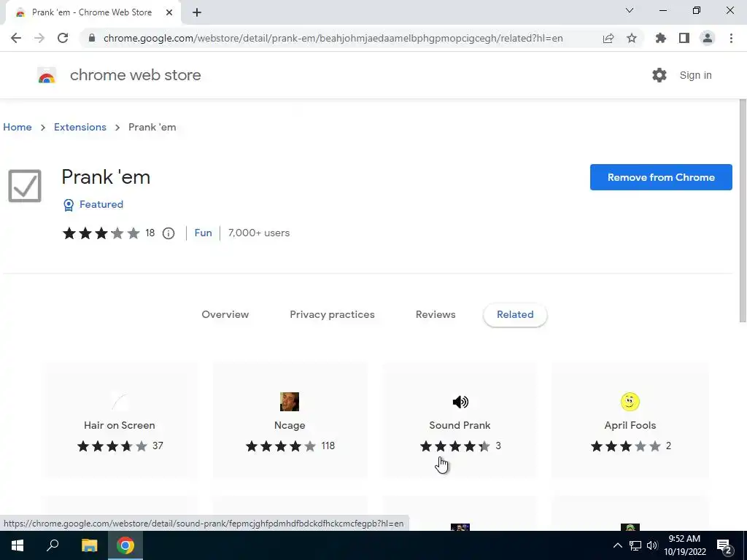Go back using the browser back arrow
747x560 pixels.
pyautogui.click(x=16, y=38)
